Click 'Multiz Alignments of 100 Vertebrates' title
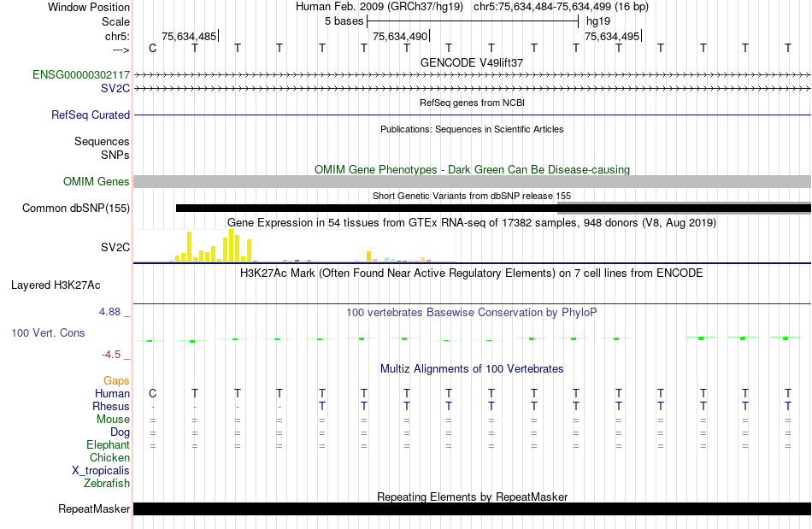The height and width of the screenshot is (529, 812). click(x=472, y=368)
